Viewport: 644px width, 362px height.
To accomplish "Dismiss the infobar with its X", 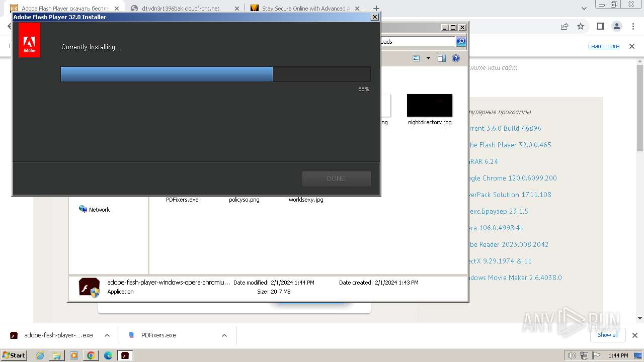I will 632,46.
